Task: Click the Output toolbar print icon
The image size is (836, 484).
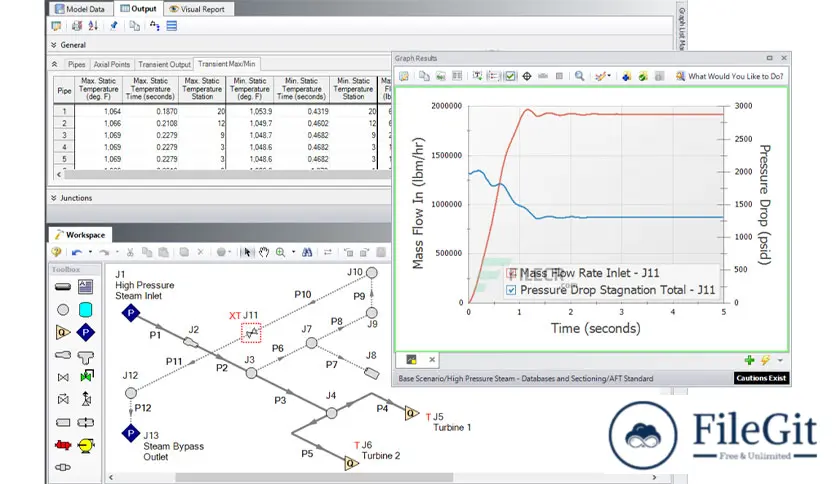Action: click(x=77, y=26)
